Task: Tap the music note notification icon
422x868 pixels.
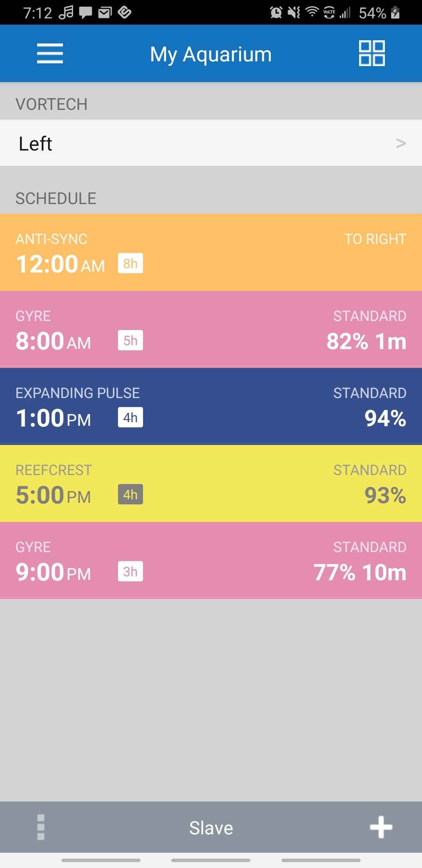Action: tap(66, 13)
